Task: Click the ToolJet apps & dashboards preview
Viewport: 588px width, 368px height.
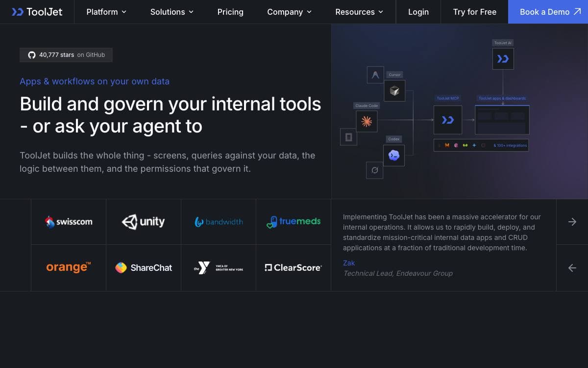Action: click(x=502, y=120)
